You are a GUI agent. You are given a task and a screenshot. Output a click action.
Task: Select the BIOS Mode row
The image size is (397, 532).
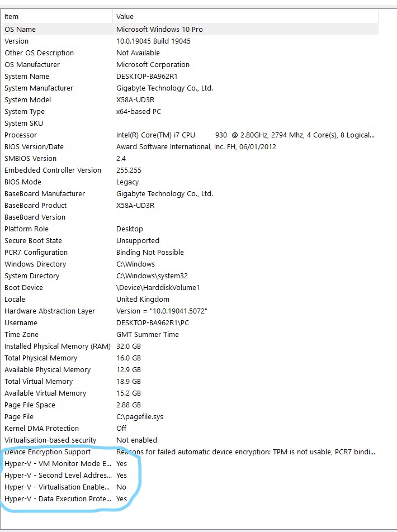(x=191, y=182)
